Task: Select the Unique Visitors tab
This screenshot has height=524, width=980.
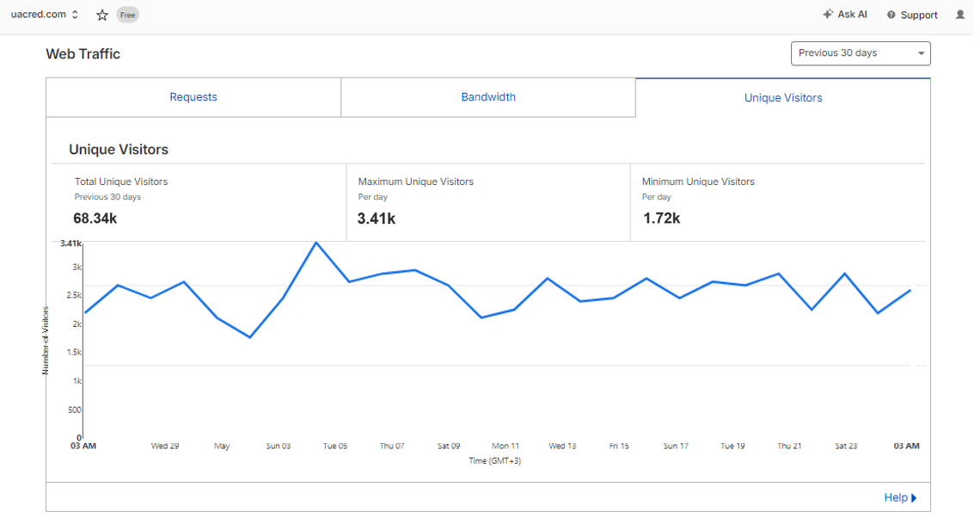Action: click(x=783, y=97)
